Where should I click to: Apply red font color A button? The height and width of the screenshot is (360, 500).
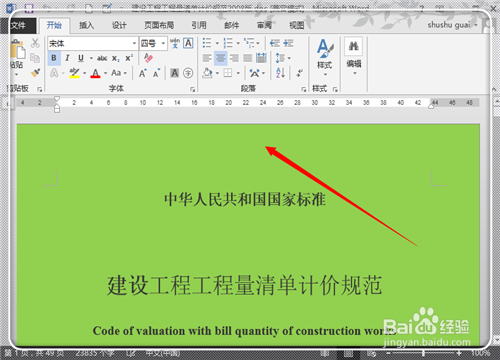click(95, 73)
